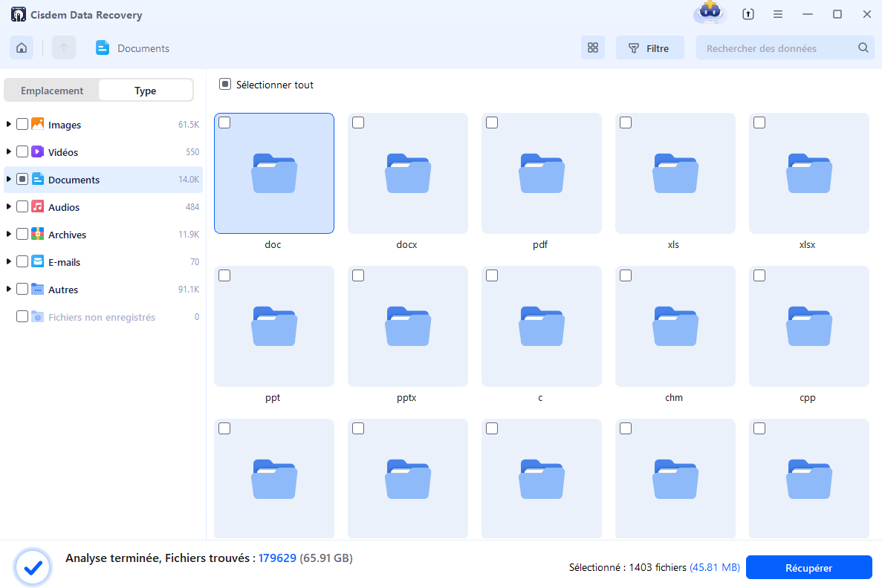This screenshot has height=588, width=882.
Task: Open the ppt folder icon
Action: pyautogui.click(x=274, y=326)
